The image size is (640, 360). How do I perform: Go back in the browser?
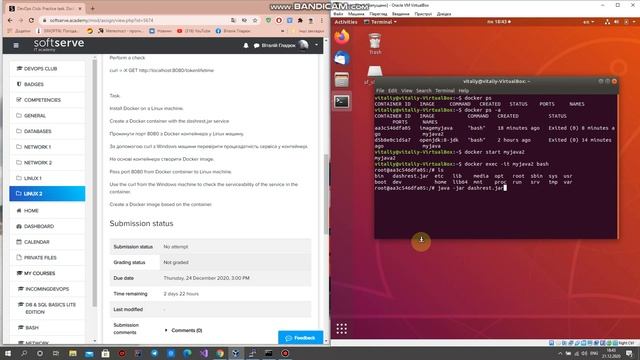click(10, 20)
